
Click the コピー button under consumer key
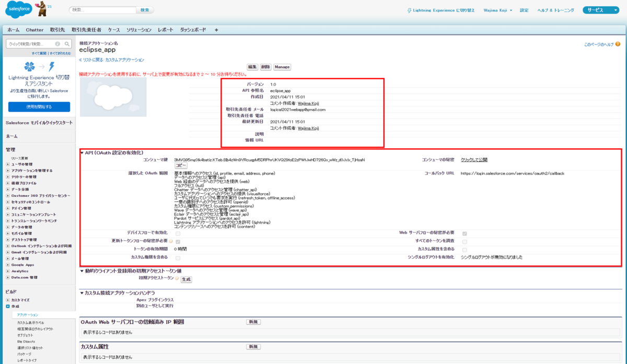pos(181,166)
